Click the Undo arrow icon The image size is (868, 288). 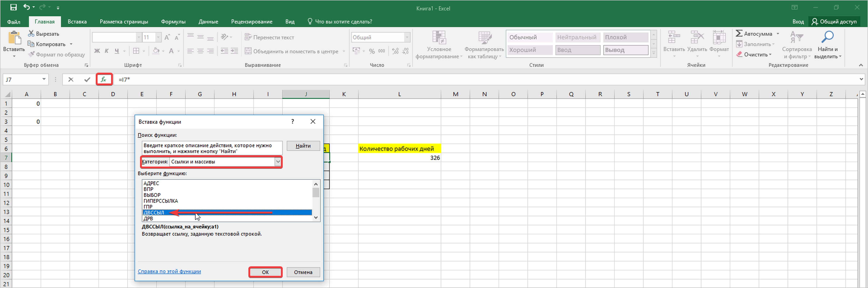[x=27, y=7]
